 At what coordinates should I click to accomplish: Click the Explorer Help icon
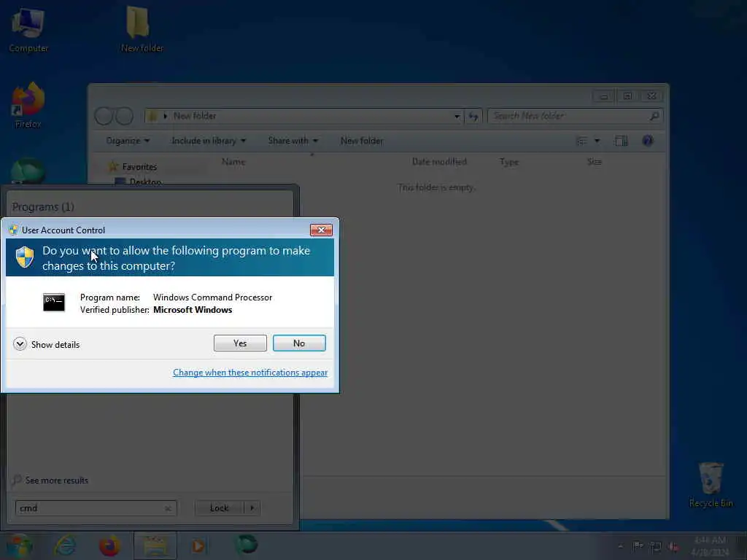pyautogui.click(x=648, y=141)
